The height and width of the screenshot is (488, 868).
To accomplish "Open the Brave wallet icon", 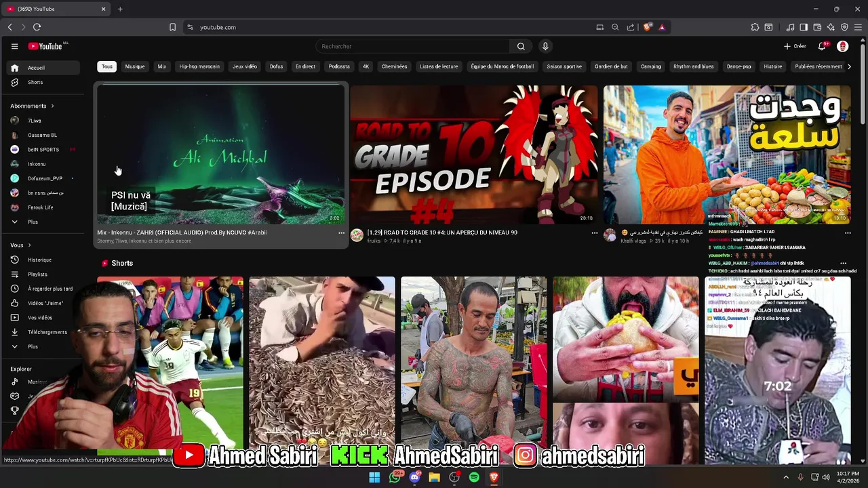I will (817, 27).
